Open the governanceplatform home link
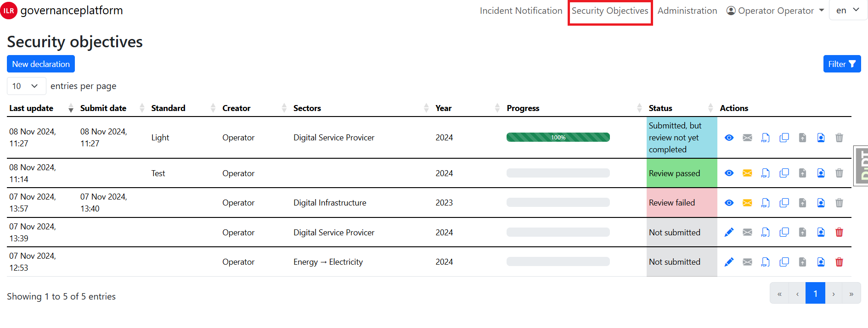 (x=72, y=11)
